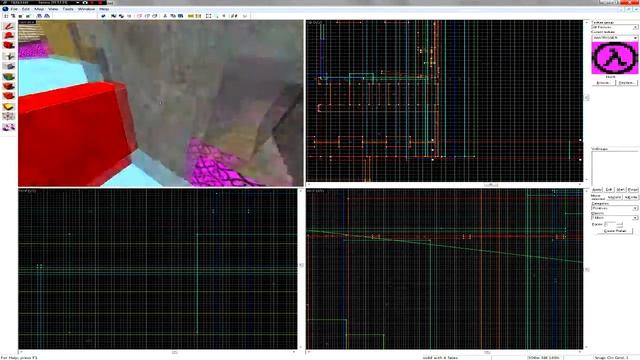Click the VisGroups Purge button

point(632,190)
